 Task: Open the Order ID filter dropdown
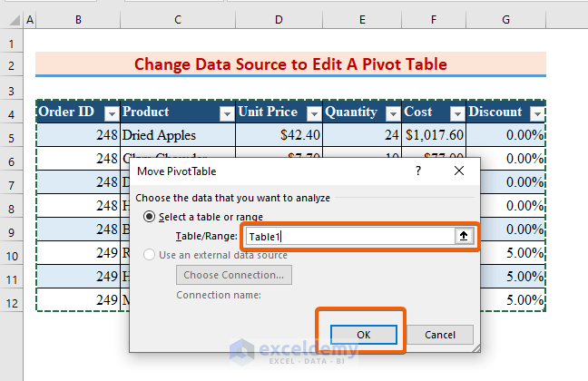click(111, 113)
